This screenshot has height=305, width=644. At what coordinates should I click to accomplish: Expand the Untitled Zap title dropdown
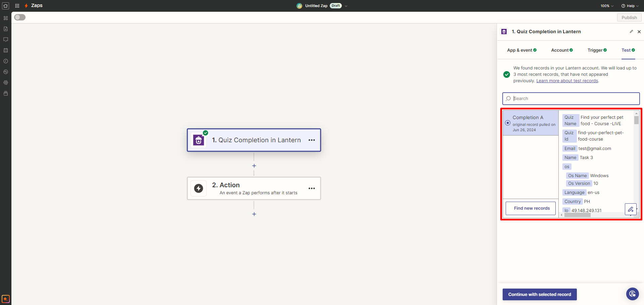346,6
